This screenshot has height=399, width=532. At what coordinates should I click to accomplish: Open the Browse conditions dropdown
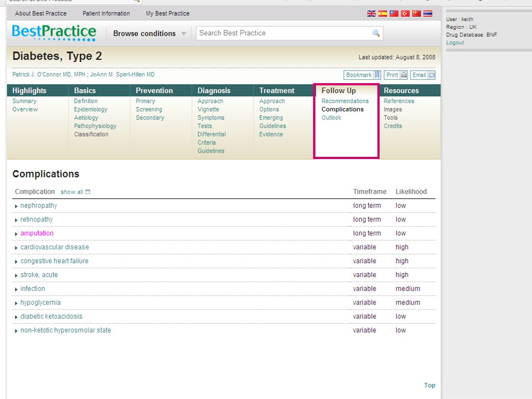pos(150,34)
